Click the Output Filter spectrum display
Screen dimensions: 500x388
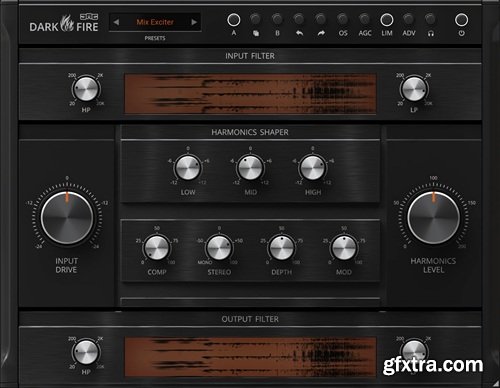250,357
